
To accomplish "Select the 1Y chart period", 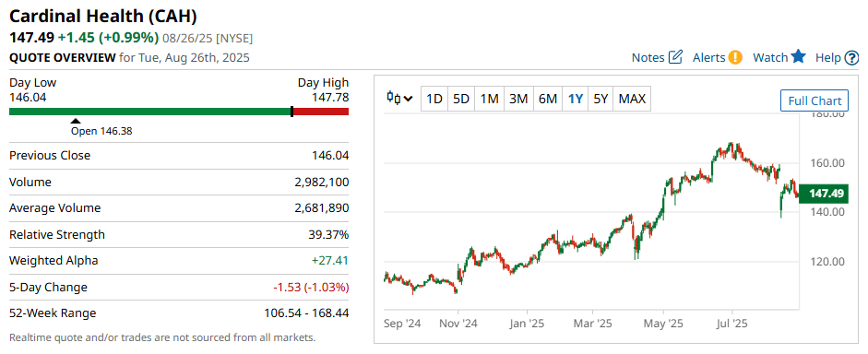I will [x=576, y=99].
